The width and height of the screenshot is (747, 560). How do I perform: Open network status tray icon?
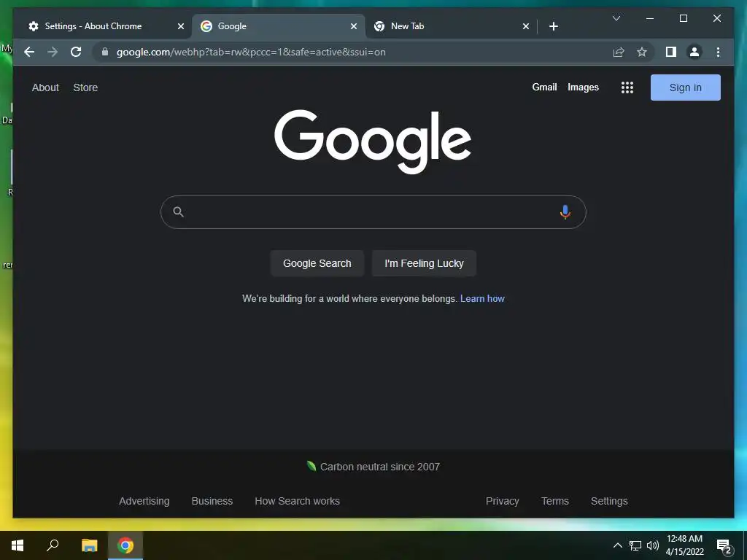coord(635,545)
